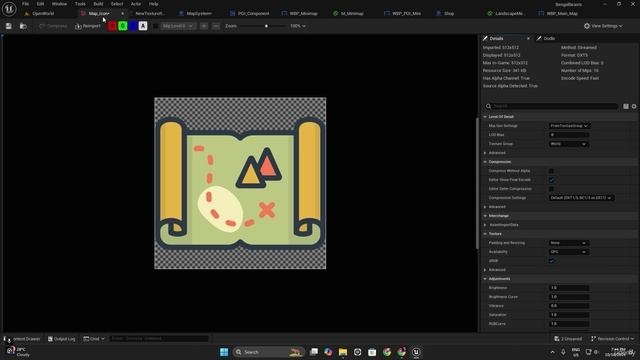Close the Details panel tab

click(528, 38)
